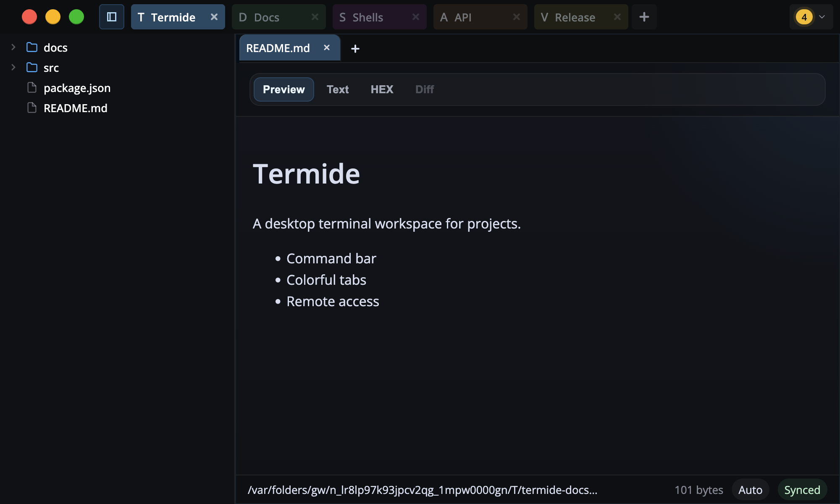The image size is (840, 504).
Task: Toggle the sidebar panel icon
Action: coord(112,17)
